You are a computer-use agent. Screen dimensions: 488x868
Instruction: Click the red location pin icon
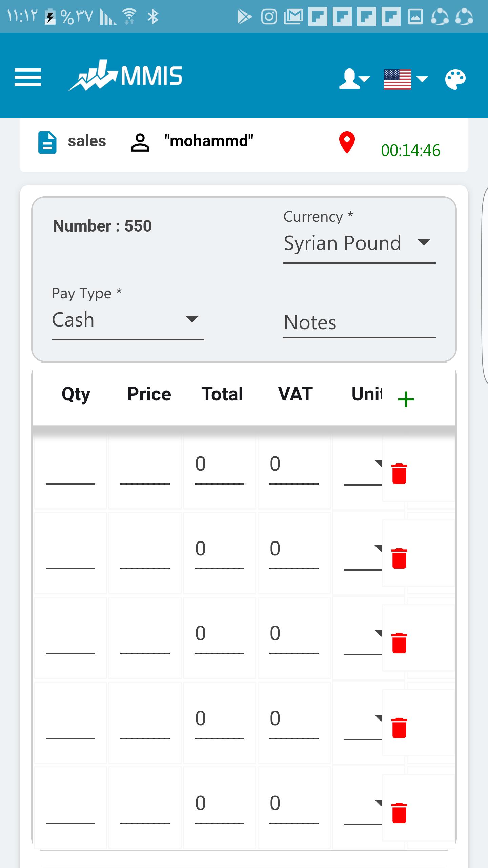coord(347,142)
